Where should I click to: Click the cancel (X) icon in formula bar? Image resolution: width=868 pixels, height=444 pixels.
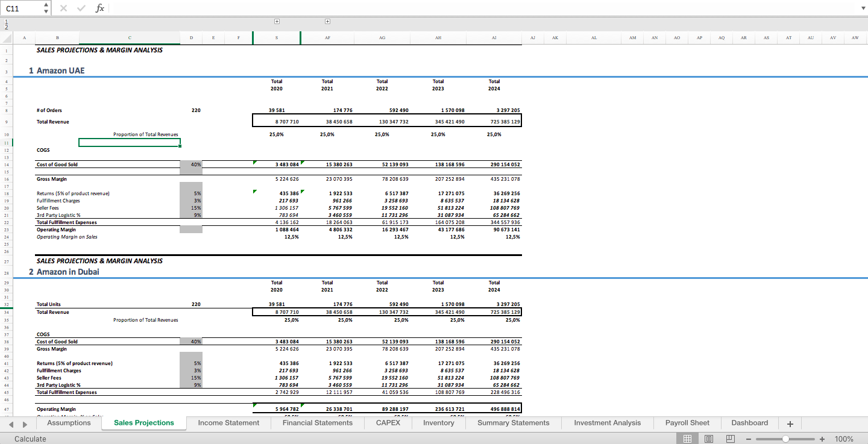[x=63, y=8]
